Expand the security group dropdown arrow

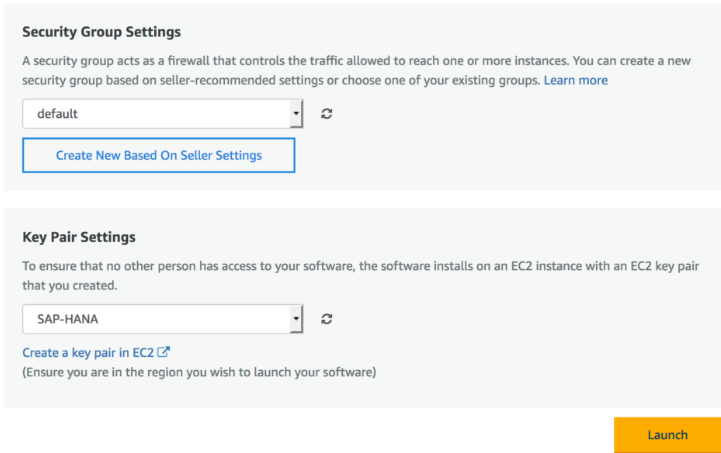[296, 114]
